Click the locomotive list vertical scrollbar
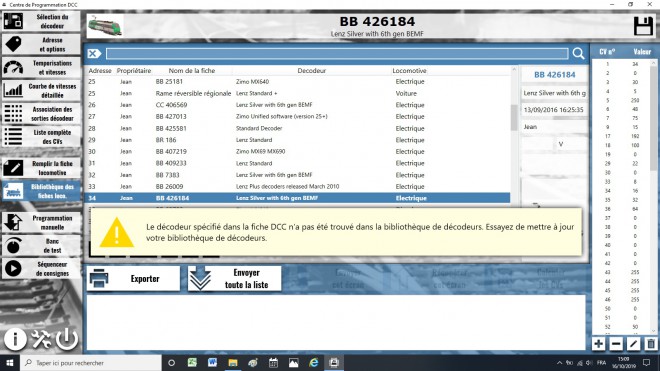This screenshot has width=660, height=371. pyautogui.click(x=514, y=135)
